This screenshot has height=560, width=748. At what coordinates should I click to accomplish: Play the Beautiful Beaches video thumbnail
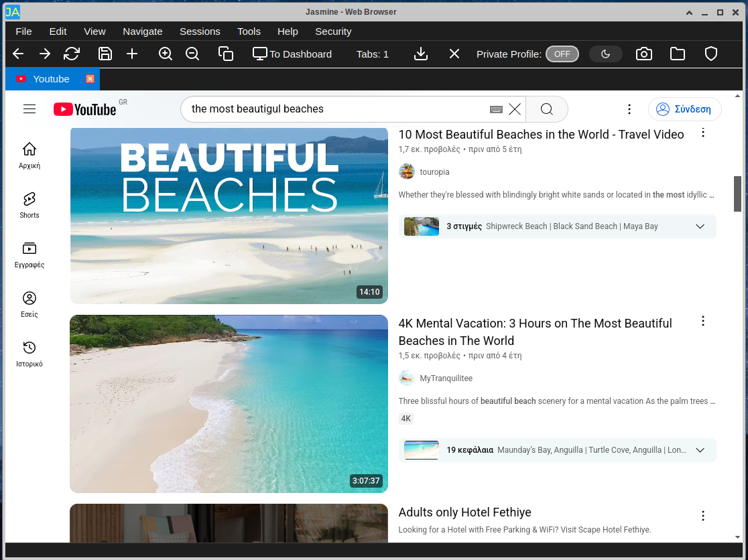pos(229,216)
